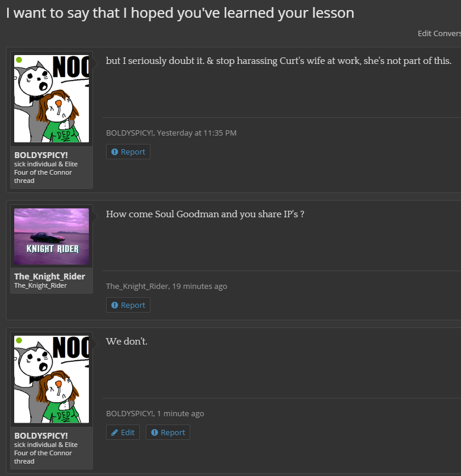
Task: Open BOLDYSPICY! username under last avatar
Action: [41, 436]
